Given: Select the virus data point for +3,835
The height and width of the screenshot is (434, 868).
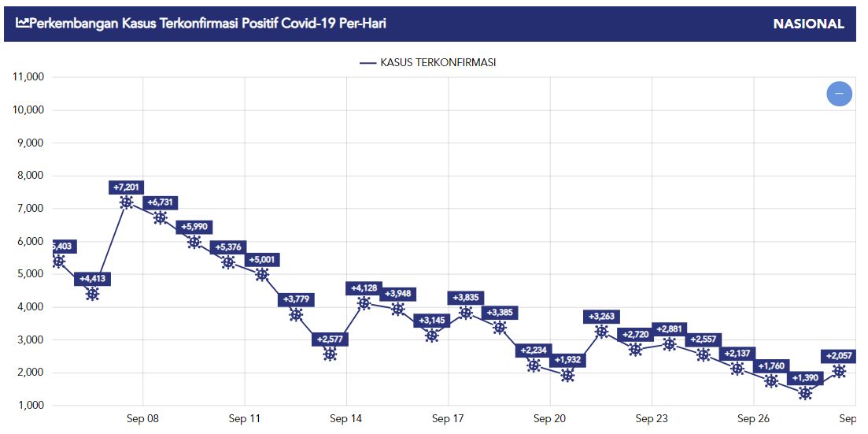Looking at the screenshot, I should (x=466, y=313).
